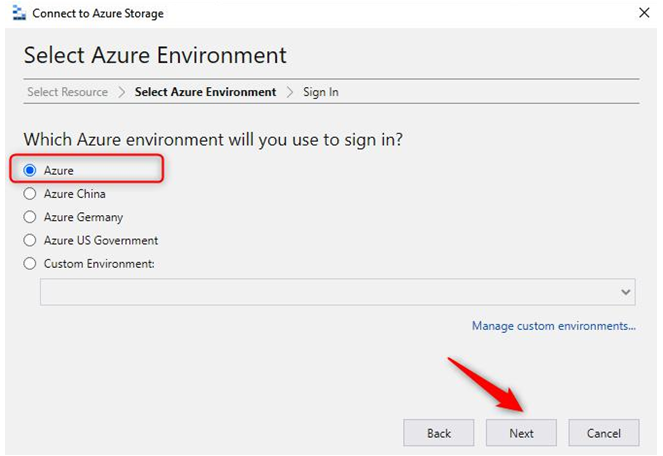Go back to Select Resource breadcrumb step
Screen dimensions: 663x456
pyautogui.click(x=68, y=92)
